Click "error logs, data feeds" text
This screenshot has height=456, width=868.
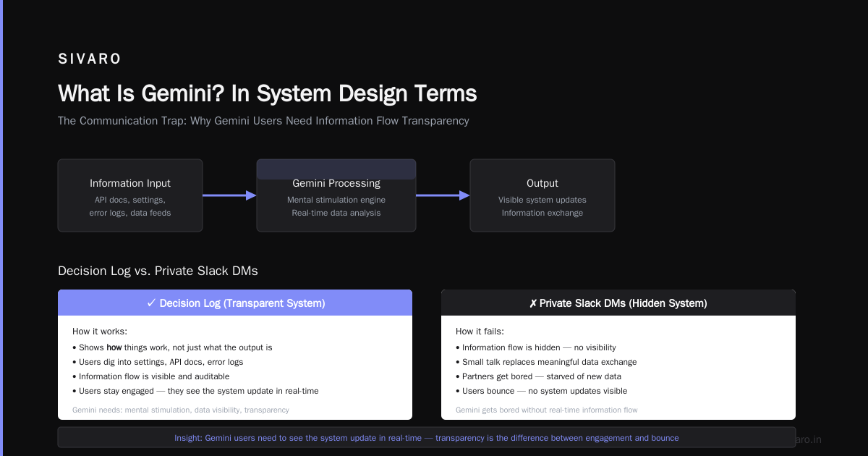[x=130, y=213]
